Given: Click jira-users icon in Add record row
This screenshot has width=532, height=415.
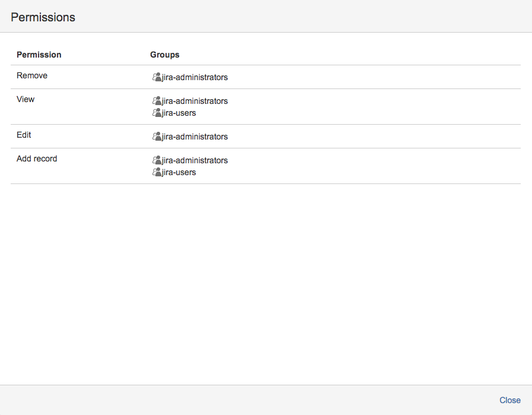Looking at the screenshot, I should [157, 172].
